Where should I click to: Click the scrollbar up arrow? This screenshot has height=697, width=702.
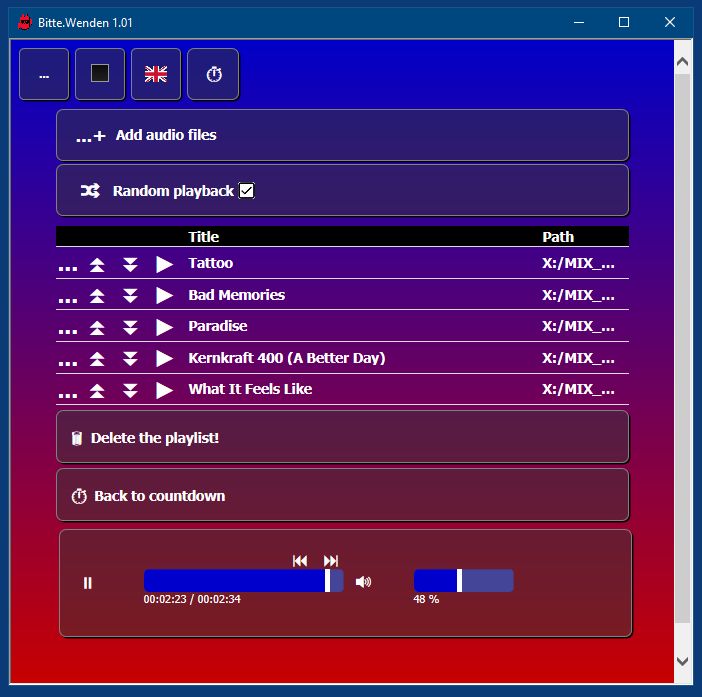pyautogui.click(x=682, y=61)
